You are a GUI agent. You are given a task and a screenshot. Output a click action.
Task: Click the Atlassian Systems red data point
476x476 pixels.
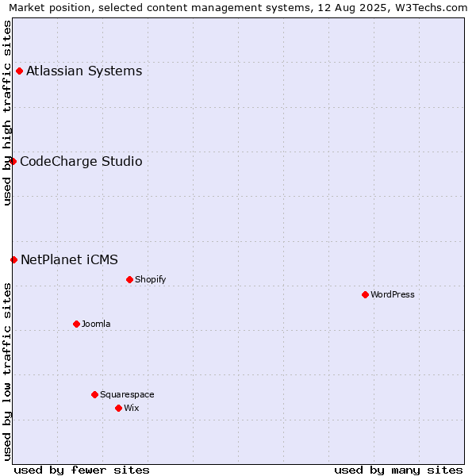point(19,71)
